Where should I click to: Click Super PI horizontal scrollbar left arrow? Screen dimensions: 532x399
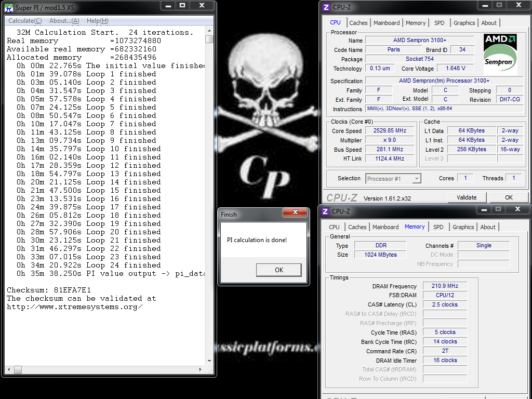tap(9, 369)
